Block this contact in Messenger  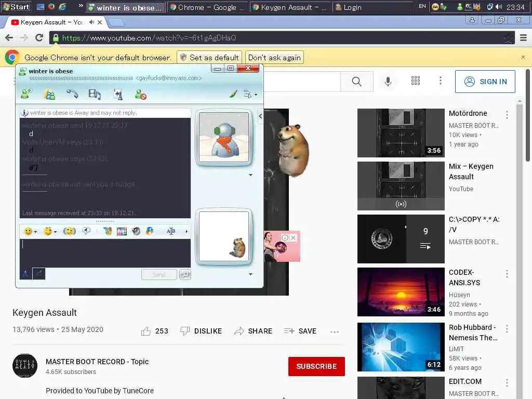pos(140,95)
